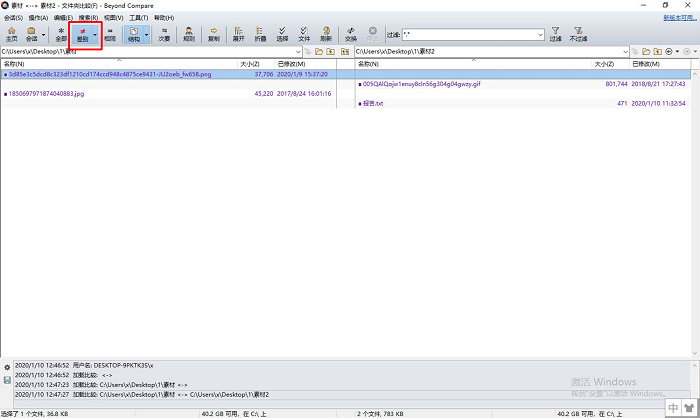The height and width of the screenshot is (418, 700).
Task: Open the 工具(T) menu
Action: [x=138, y=18]
